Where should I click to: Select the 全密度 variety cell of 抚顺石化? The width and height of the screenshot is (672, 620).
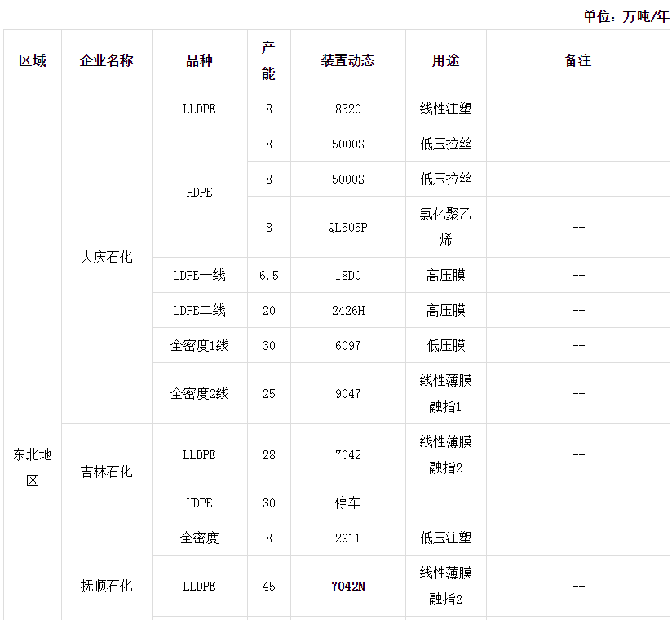coord(199,538)
